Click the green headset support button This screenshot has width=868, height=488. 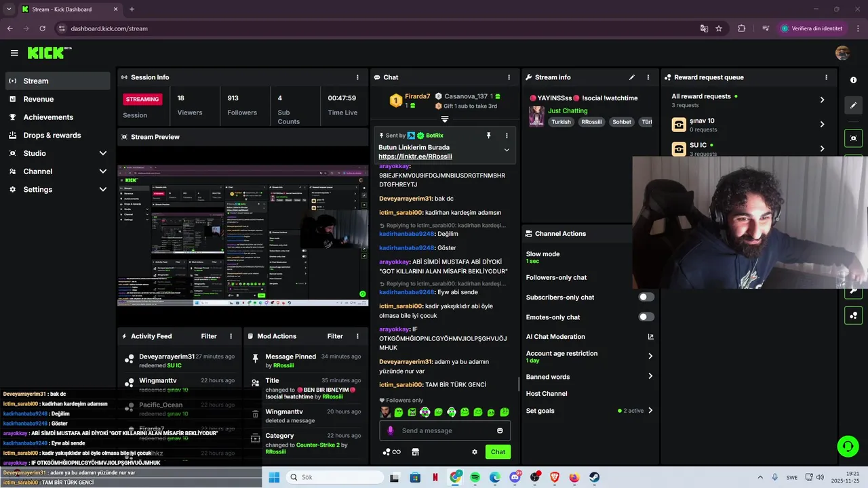click(x=848, y=446)
